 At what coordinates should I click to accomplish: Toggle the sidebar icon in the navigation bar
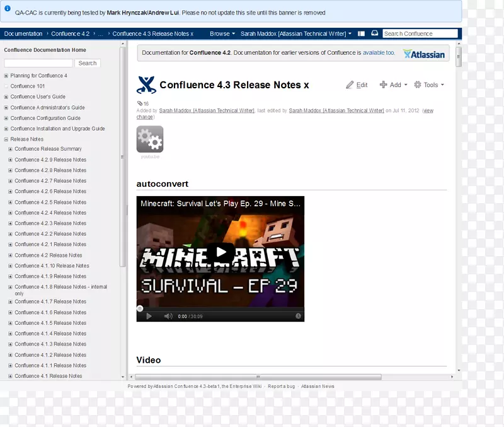pos(362,33)
